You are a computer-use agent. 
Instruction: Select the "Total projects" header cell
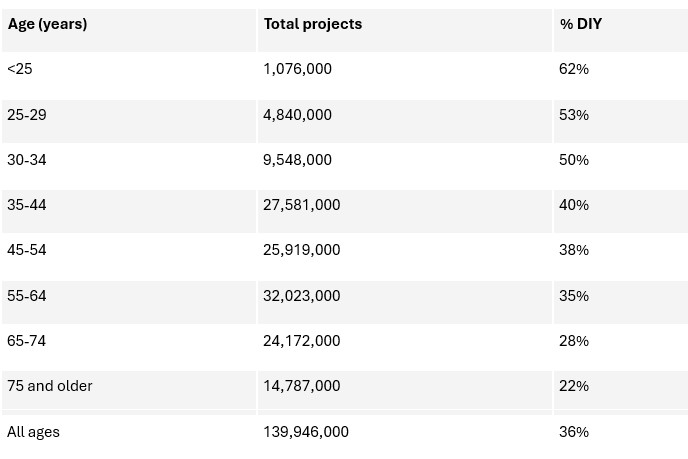[x=313, y=25]
